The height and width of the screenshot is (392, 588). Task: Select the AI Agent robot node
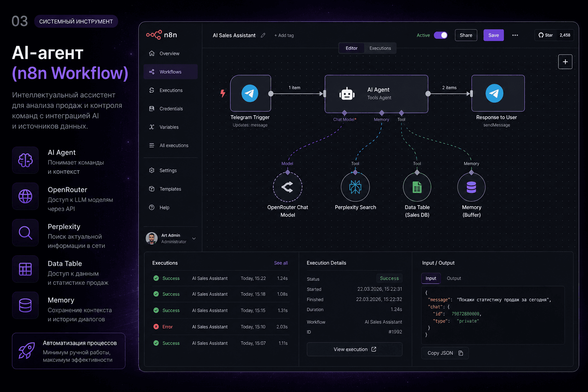tap(376, 94)
